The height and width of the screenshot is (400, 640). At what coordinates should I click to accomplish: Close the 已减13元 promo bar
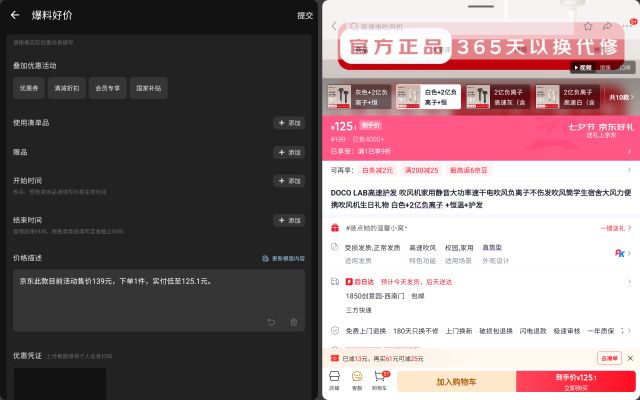pyautogui.click(x=630, y=358)
